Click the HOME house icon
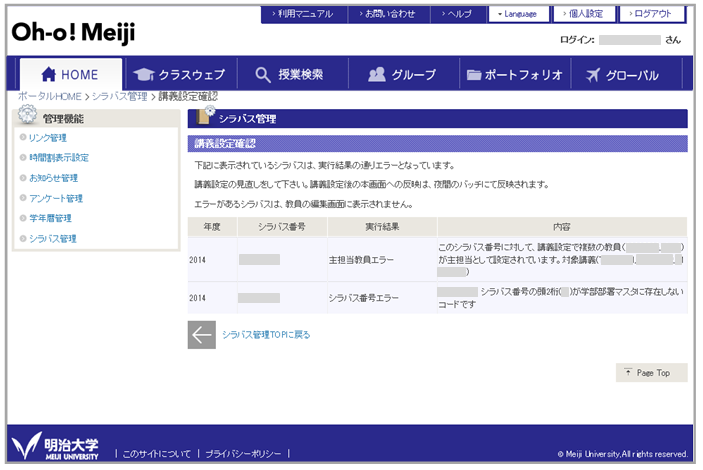 (x=48, y=74)
